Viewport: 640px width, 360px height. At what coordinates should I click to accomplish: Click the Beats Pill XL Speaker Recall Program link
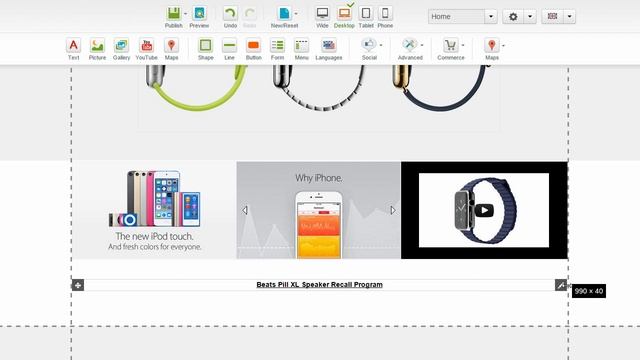coord(319,284)
